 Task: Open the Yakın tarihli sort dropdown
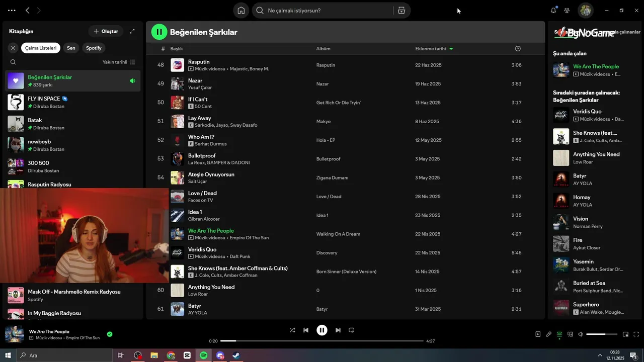pyautogui.click(x=119, y=62)
